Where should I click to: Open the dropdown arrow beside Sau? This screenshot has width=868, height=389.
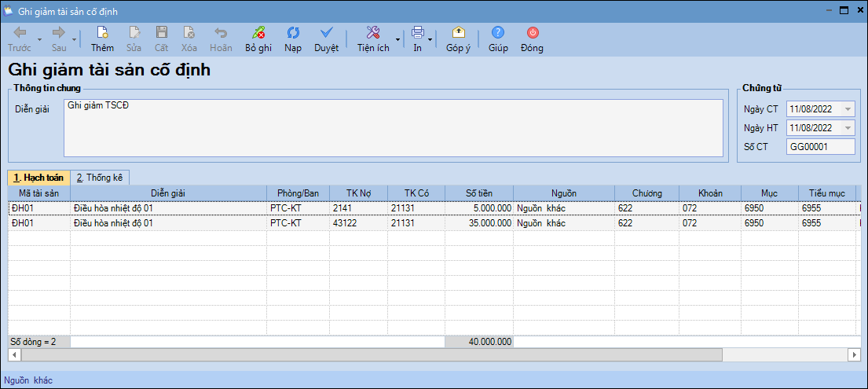tap(75, 39)
